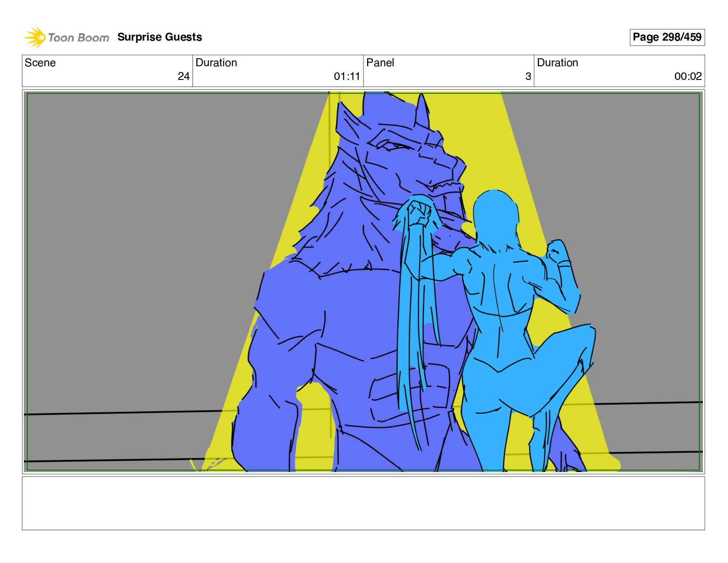The height and width of the screenshot is (563, 728).
Task: Select the panel number '3'
Action: click(x=528, y=76)
